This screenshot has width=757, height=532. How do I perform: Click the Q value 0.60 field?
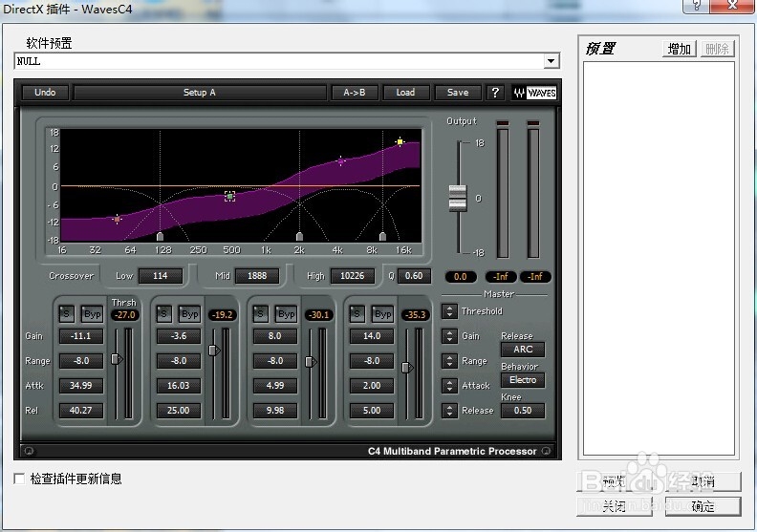pos(414,276)
